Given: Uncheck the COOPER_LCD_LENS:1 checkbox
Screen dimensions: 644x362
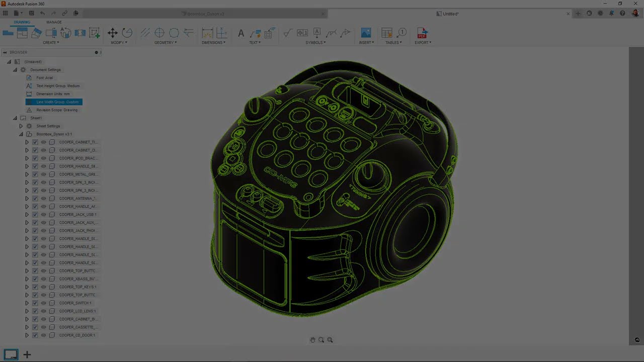Looking at the screenshot, I should [x=35, y=311].
